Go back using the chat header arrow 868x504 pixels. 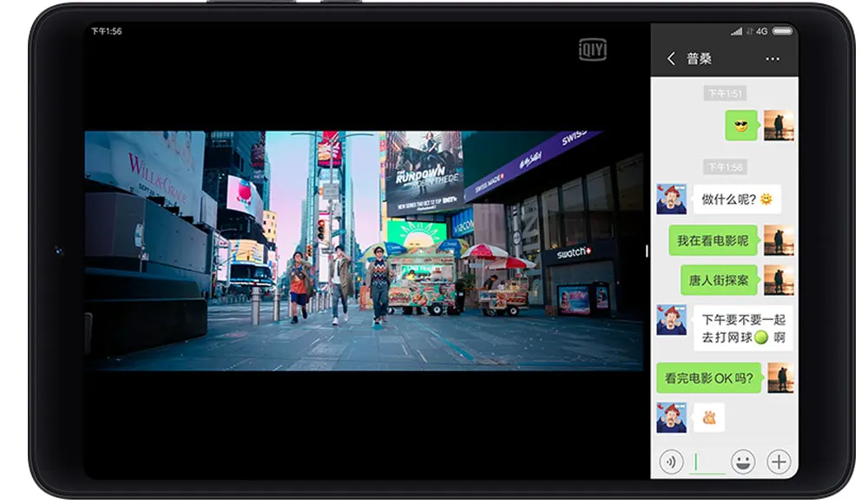[671, 59]
